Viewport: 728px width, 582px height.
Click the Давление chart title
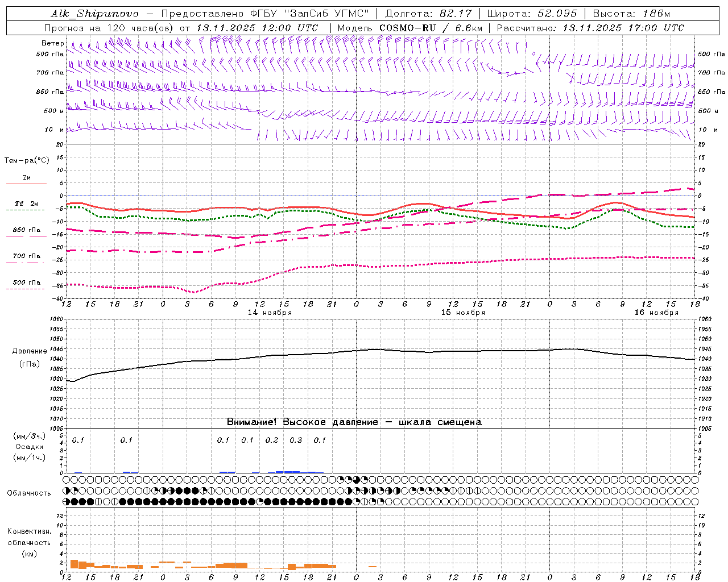tap(30, 351)
